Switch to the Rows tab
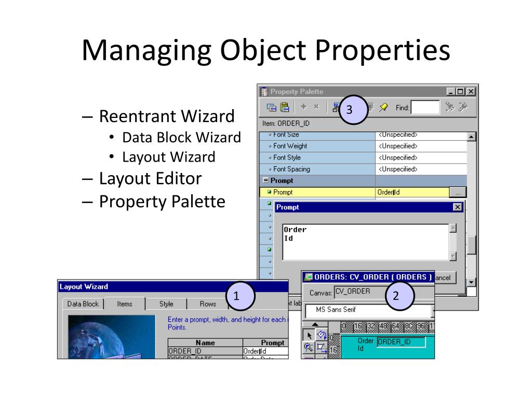This screenshot has height=399, width=532. pyautogui.click(x=208, y=304)
